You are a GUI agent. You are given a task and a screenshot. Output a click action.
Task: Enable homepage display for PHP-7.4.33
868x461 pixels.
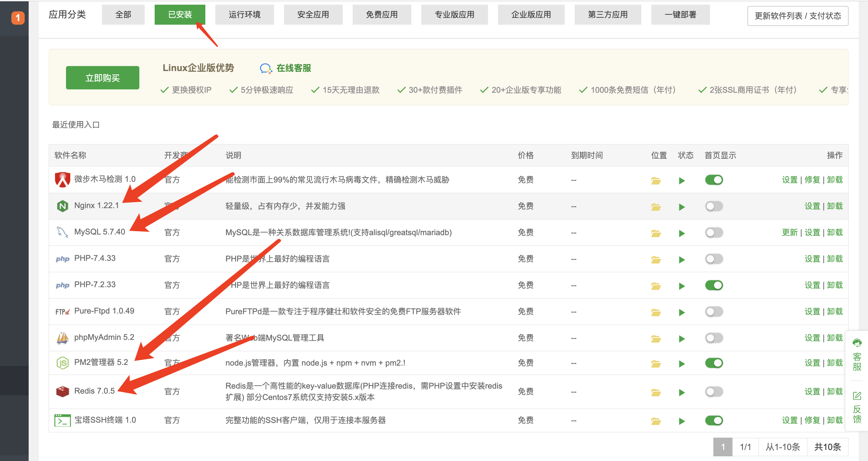[714, 259]
